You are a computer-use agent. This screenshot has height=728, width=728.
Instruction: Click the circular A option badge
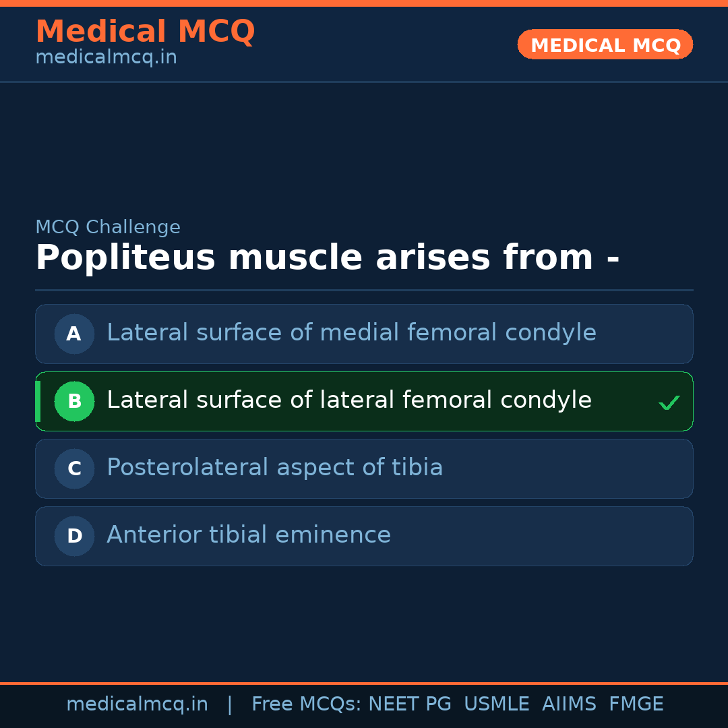coord(74,334)
